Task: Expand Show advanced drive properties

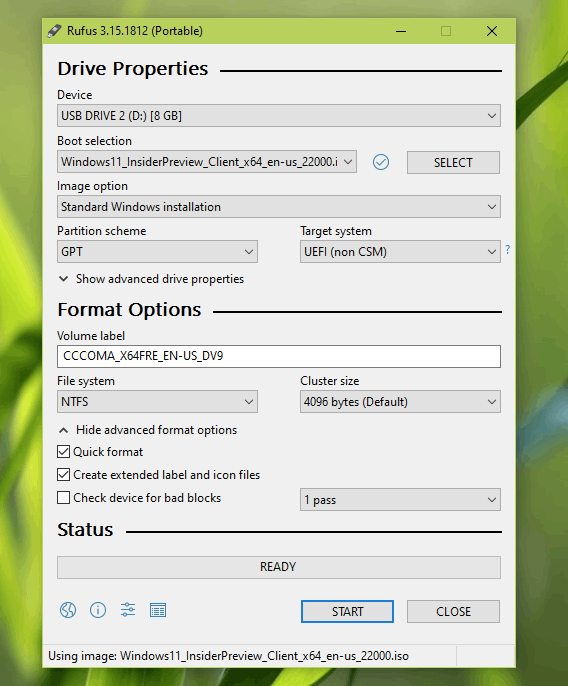Action: pyautogui.click(x=151, y=279)
